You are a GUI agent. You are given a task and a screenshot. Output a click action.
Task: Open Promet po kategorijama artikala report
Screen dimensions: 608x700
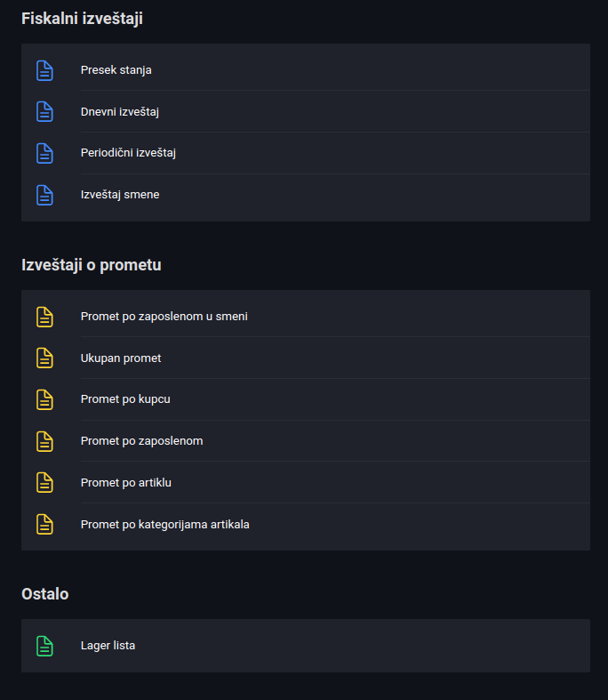(306, 524)
